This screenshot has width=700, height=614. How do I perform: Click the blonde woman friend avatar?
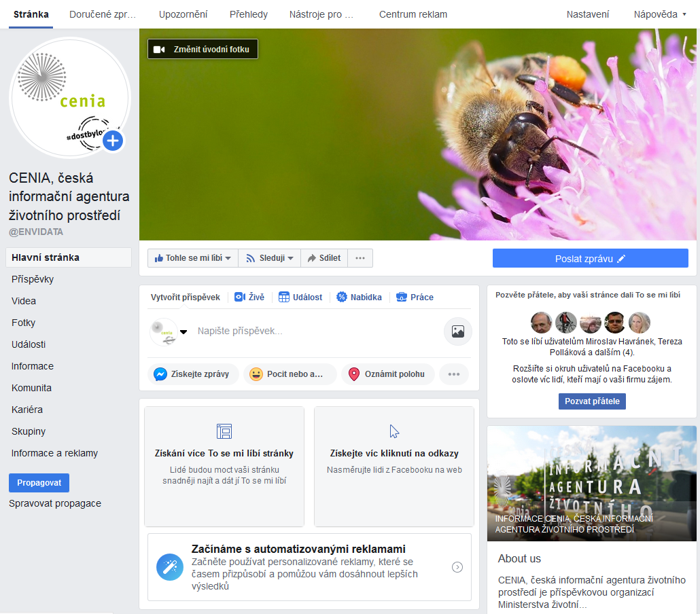pos(640,323)
